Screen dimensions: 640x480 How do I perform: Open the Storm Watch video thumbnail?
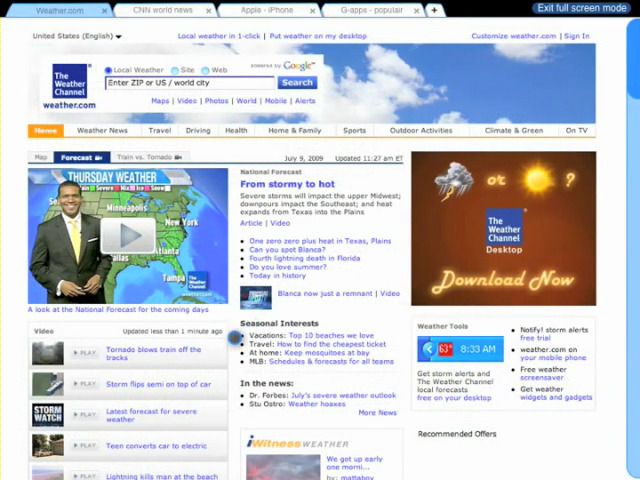48,415
